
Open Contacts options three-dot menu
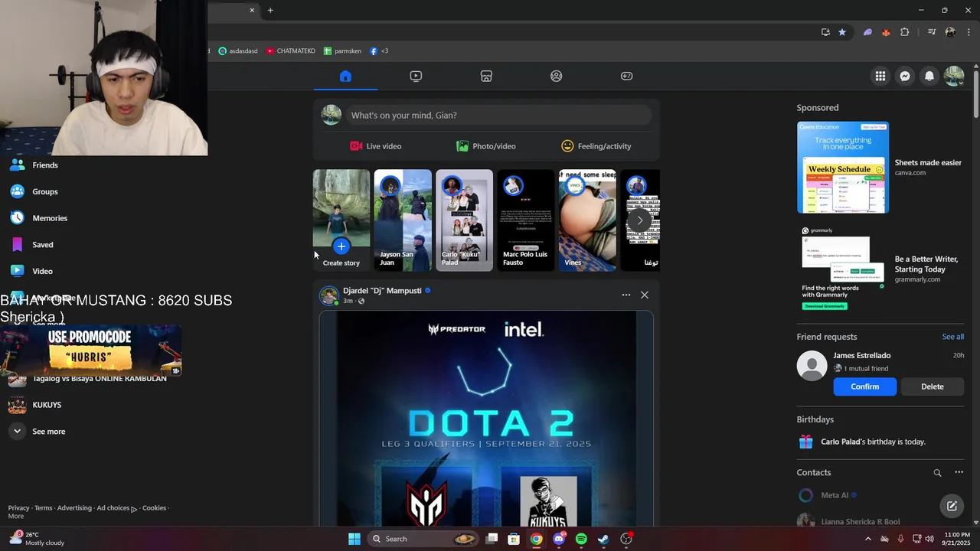point(959,473)
